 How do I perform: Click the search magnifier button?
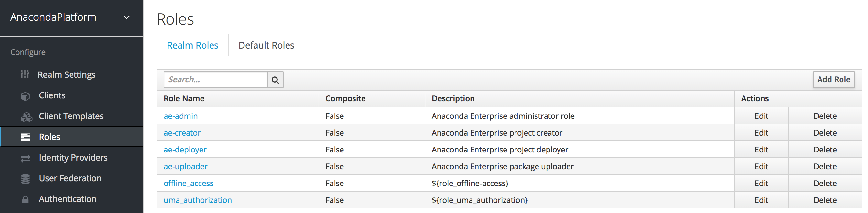tap(275, 80)
